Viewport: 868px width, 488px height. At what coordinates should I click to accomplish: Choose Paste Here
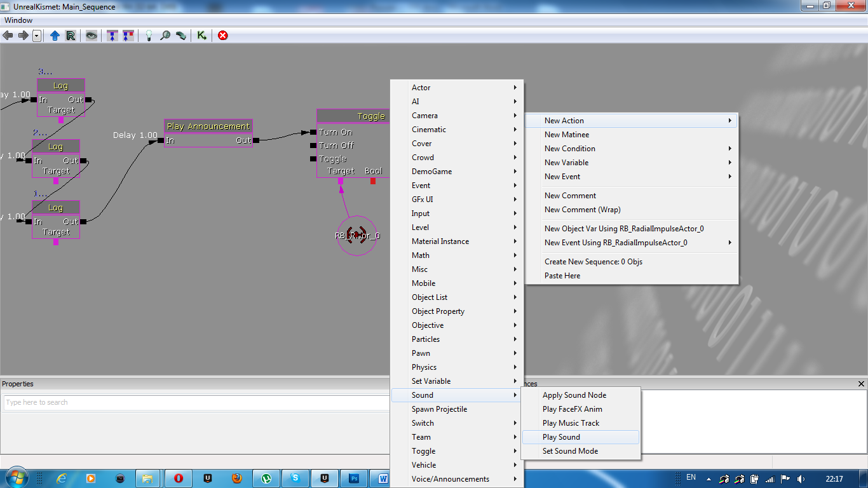(631, 276)
